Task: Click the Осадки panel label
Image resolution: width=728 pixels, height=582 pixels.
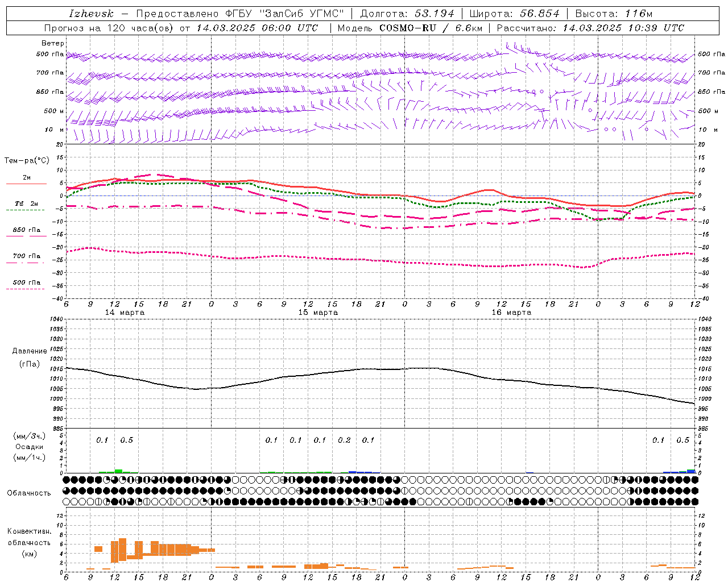Action: pyautogui.click(x=30, y=447)
